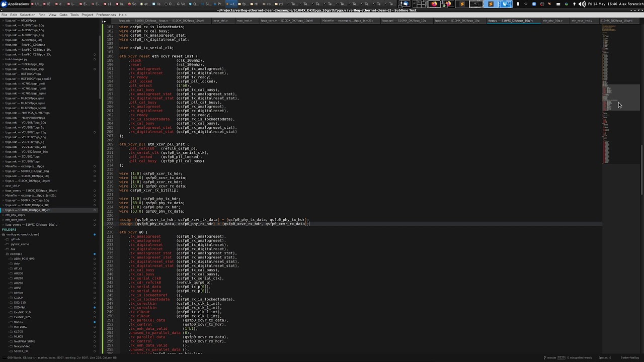Click git status dot for DE5-Net folder
Screen dimensions: 644x362
[94, 307]
